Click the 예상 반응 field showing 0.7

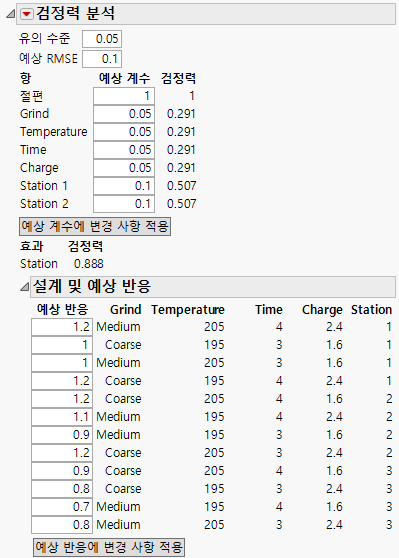pos(62,507)
